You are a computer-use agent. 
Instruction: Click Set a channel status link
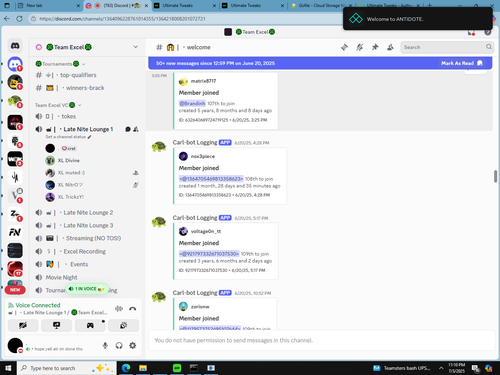tap(68, 137)
